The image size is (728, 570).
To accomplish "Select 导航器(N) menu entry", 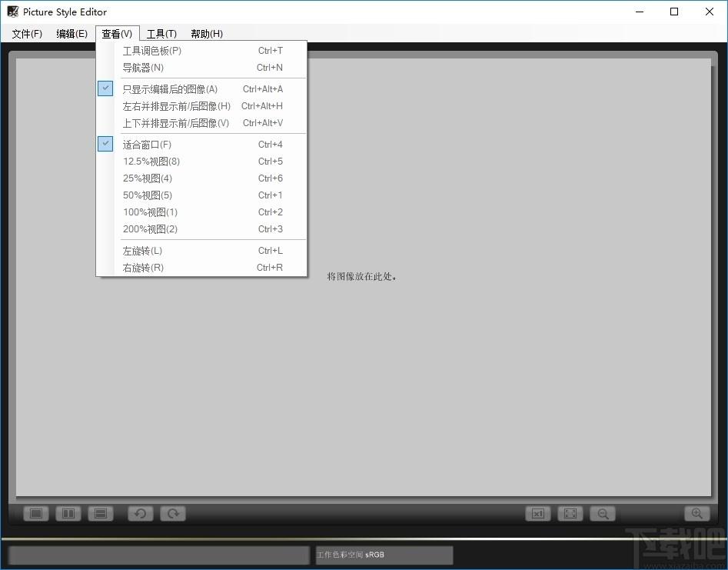I will pyautogui.click(x=201, y=68).
